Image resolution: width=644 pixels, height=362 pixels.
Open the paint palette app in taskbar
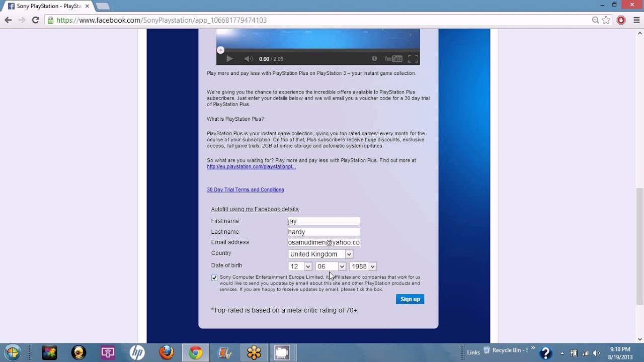[225, 353]
